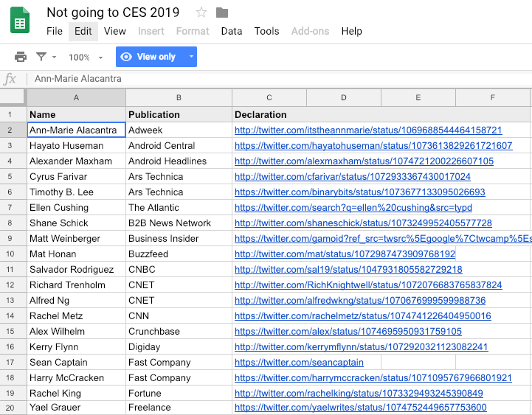
Task: Open the twitter.com/alex status link
Action: tap(348, 332)
